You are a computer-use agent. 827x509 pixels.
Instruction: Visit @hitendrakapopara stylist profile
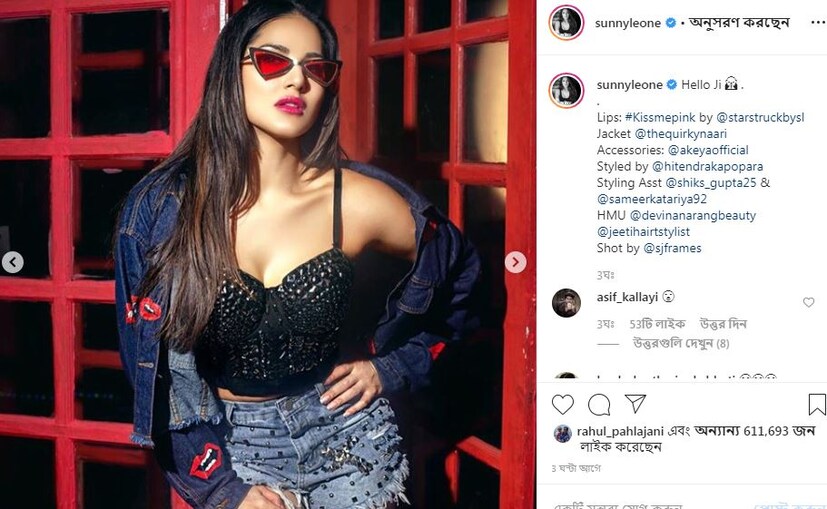708,167
